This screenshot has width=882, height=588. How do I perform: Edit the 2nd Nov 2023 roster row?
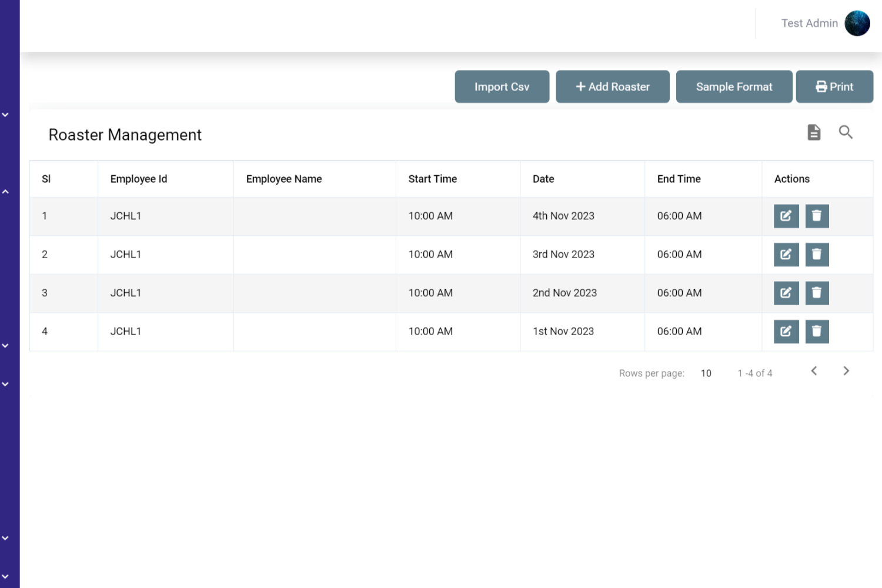(x=786, y=293)
